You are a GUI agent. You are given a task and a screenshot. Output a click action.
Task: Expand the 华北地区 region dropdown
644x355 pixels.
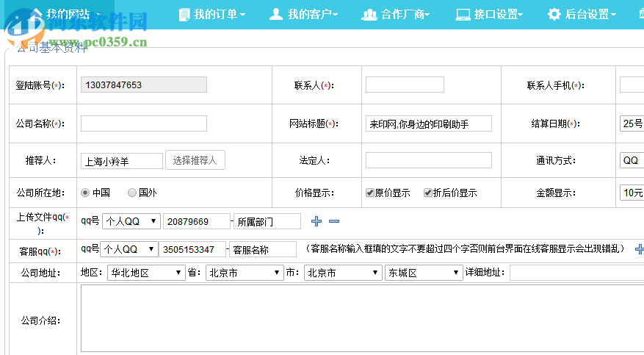[x=146, y=273]
